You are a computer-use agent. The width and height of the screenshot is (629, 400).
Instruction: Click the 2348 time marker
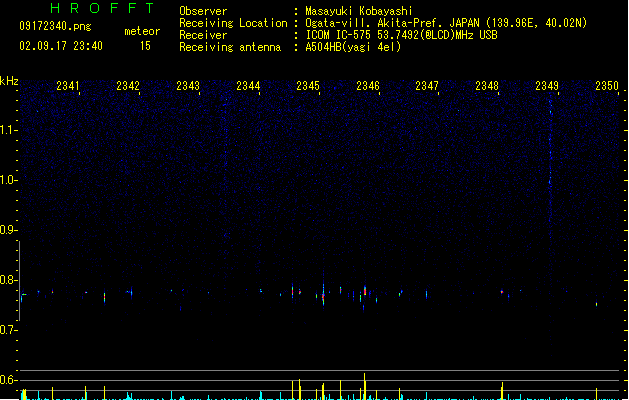[x=487, y=86]
